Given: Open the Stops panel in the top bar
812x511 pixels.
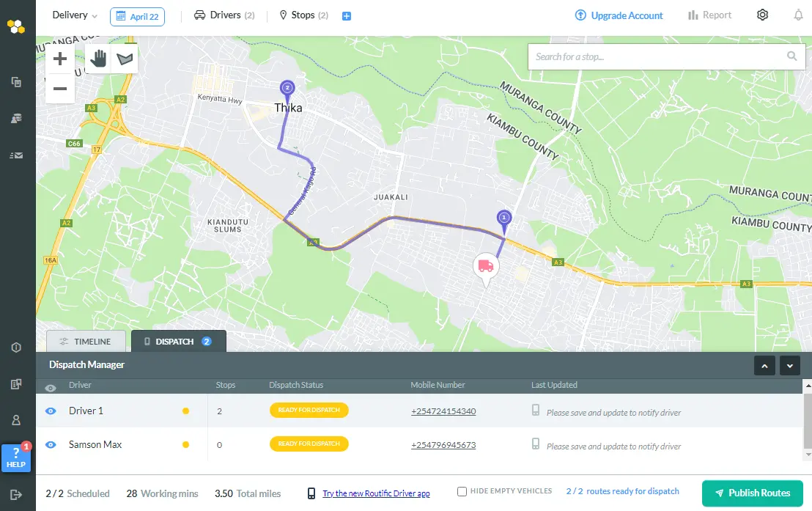Looking at the screenshot, I should (x=303, y=15).
